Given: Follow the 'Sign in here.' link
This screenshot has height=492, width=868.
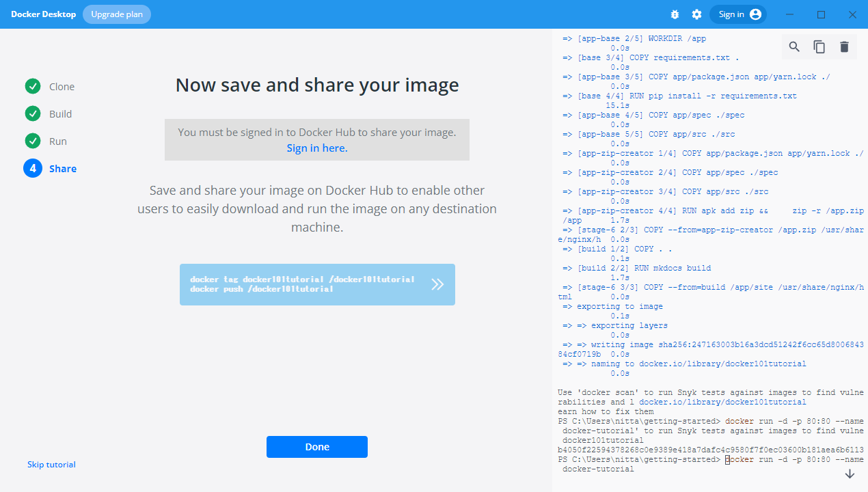Looking at the screenshot, I should pyautogui.click(x=317, y=148).
